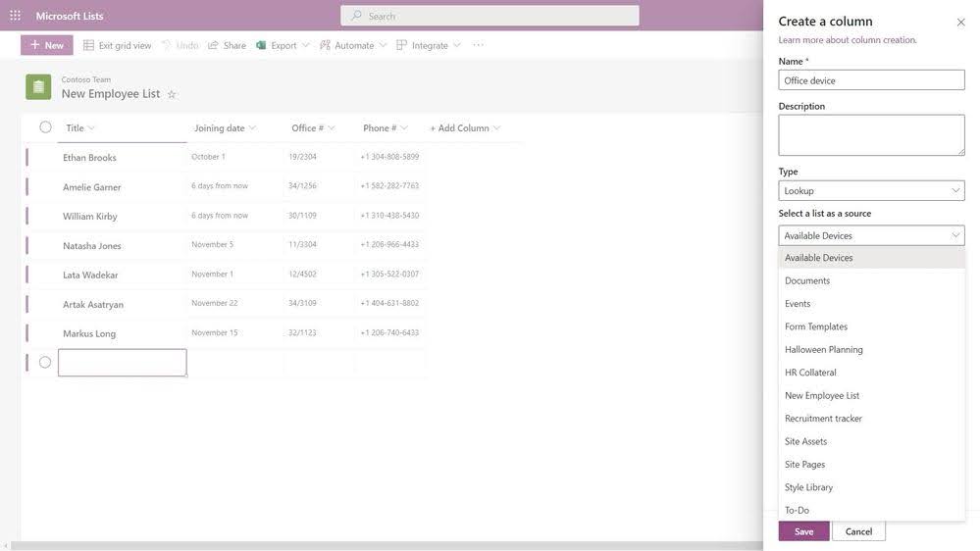Click the Microsoft Lists title
This screenshot has width=980, height=551.
[70, 16]
